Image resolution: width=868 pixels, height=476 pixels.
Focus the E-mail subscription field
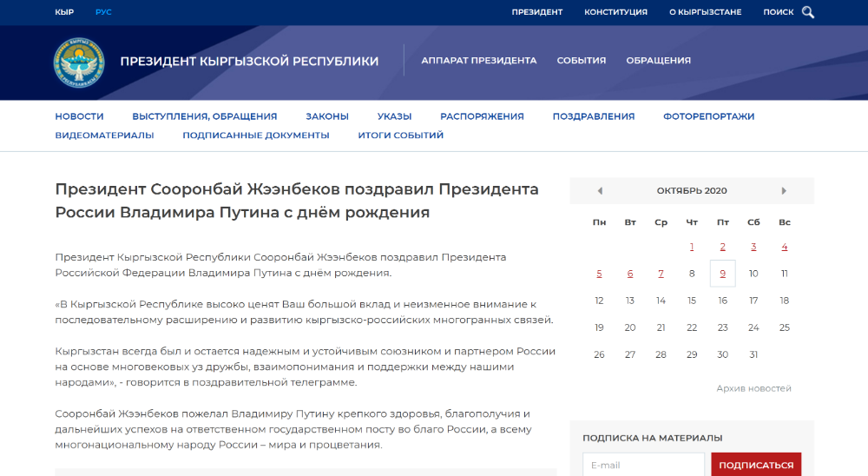643,465
